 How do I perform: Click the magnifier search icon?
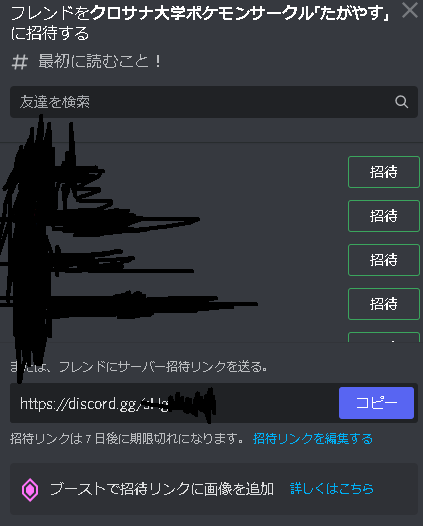[401, 102]
